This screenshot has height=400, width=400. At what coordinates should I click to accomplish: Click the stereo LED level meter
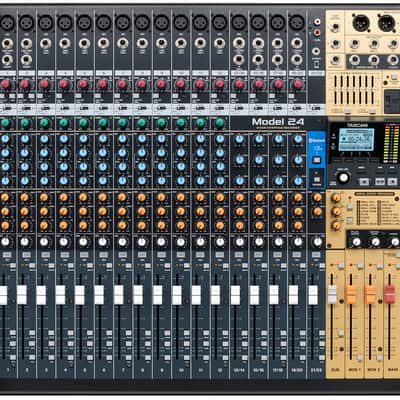coord(391,144)
